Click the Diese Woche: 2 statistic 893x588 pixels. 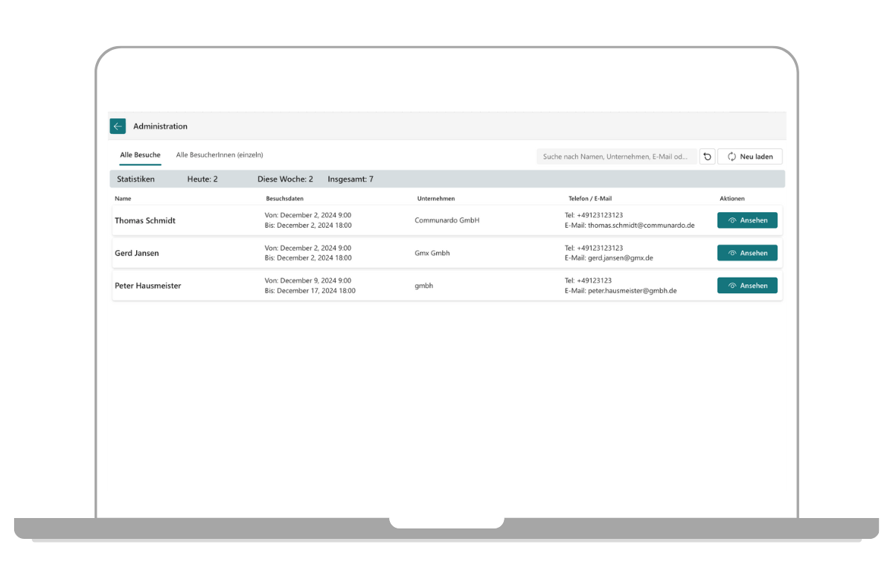(x=285, y=179)
